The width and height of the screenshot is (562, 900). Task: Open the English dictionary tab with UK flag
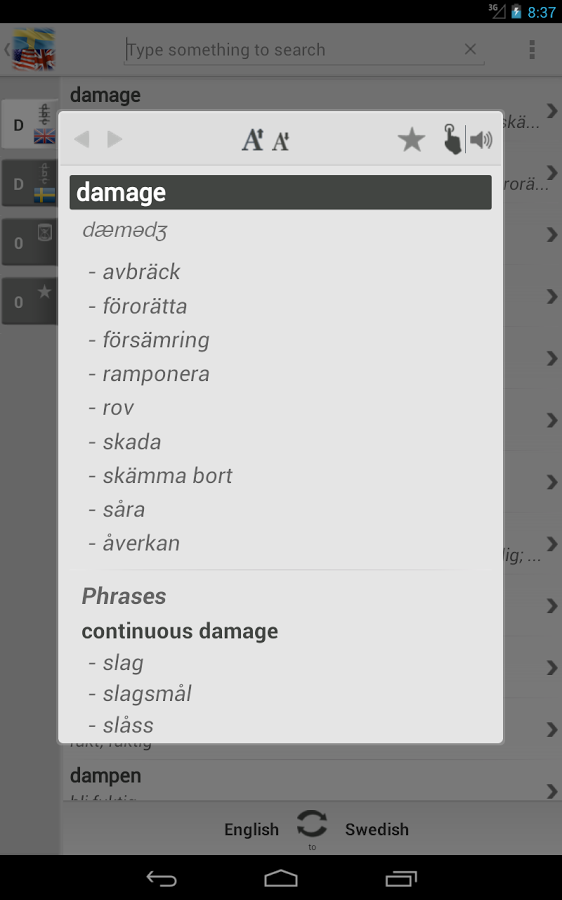(30, 124)
